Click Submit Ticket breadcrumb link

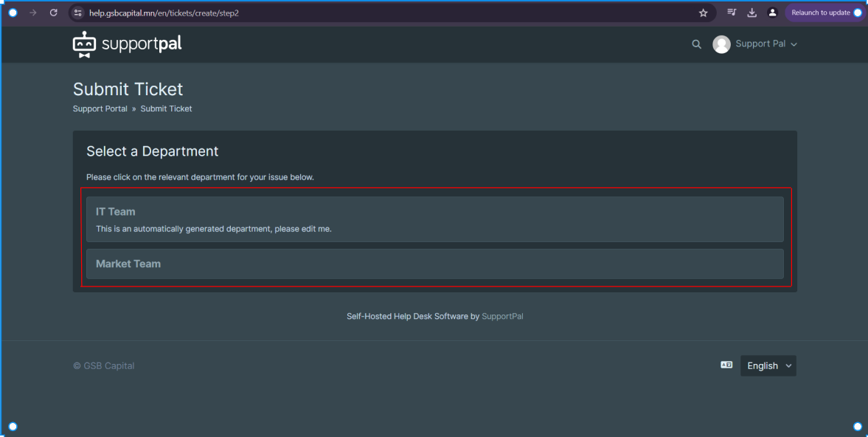[166, 109]
